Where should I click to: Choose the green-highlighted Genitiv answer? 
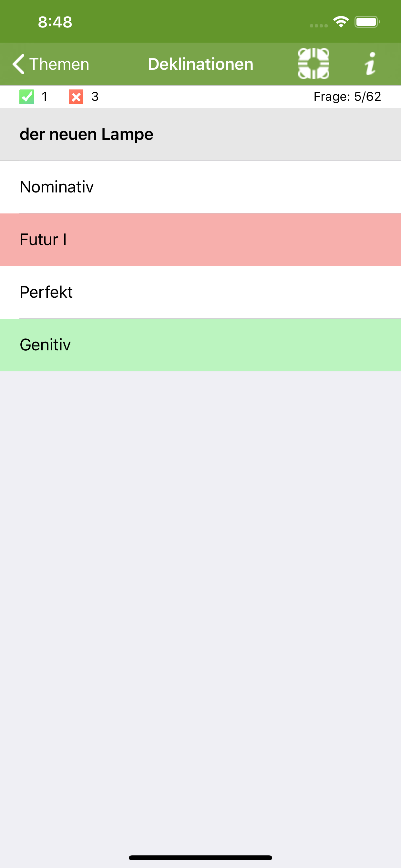[200, 345]
